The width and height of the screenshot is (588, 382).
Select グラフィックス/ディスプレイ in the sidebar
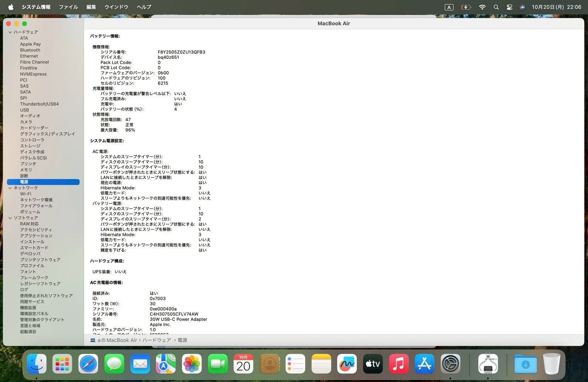(47, 134)
